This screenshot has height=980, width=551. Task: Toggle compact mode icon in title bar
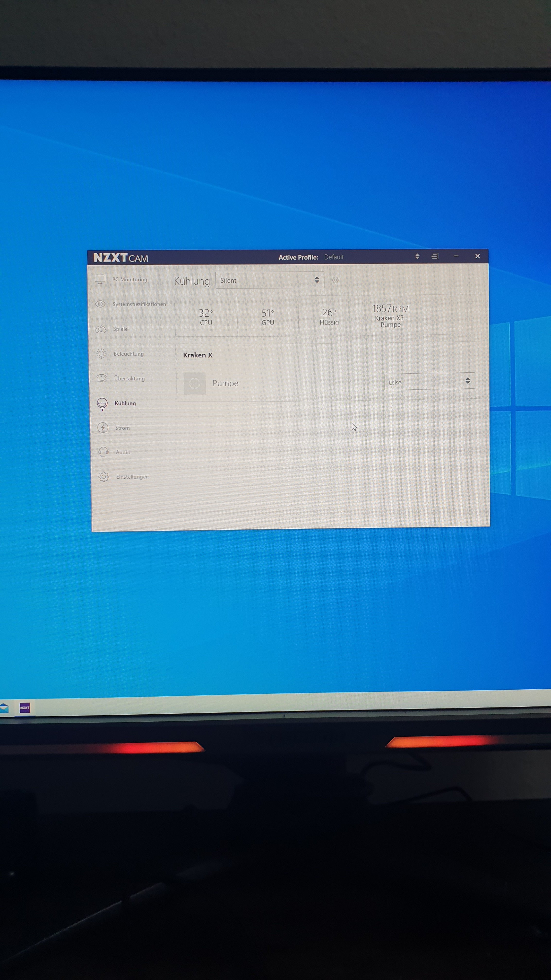point(435,256)
